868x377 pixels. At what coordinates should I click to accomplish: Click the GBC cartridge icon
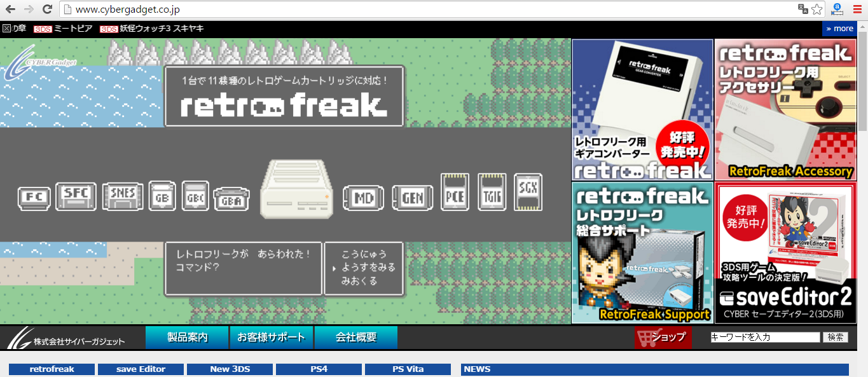click(x=195, y=196)
